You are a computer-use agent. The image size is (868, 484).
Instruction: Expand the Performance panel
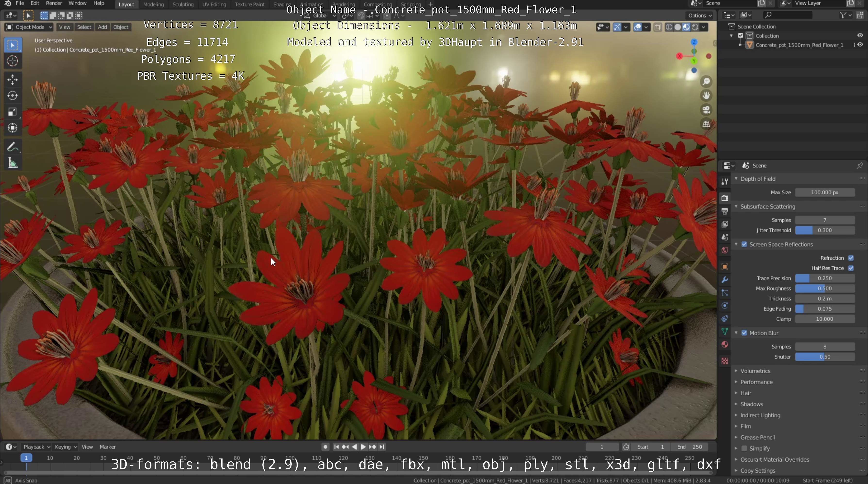pyautogui.click(x=756, y=382)
